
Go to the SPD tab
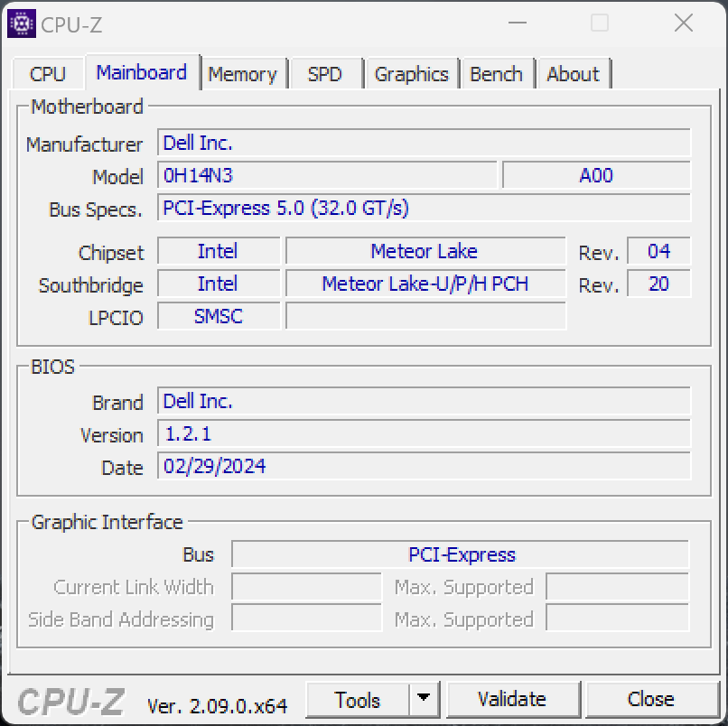(325, 74)
